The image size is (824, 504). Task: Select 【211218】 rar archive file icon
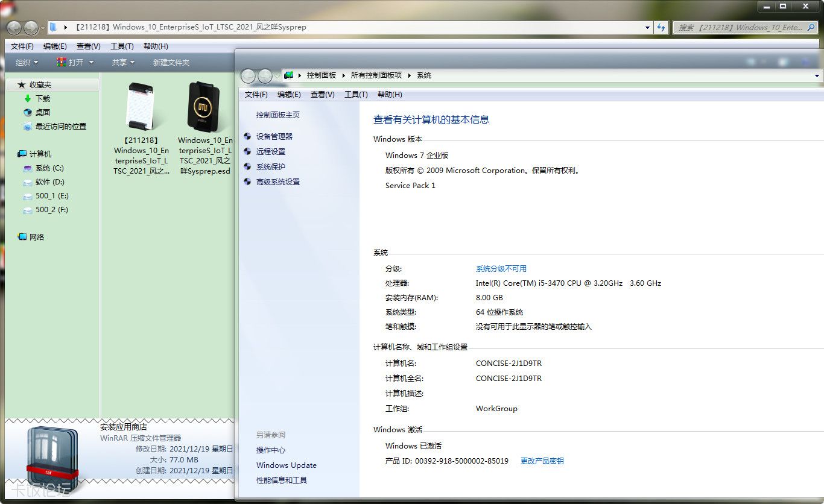click(141, 107)
